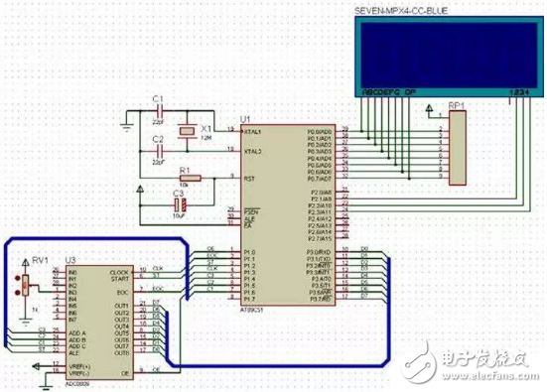Click the ADD A pin label
Screen dimensions: 547x392
(x=77, y=332)
